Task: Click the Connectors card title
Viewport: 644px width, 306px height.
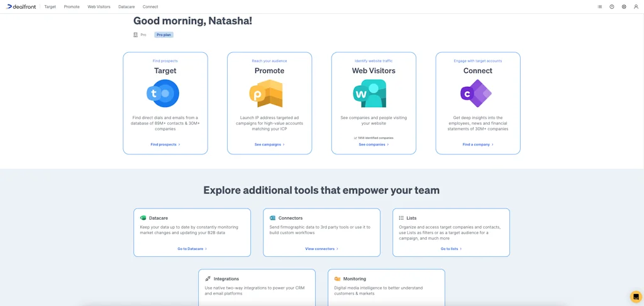Action: (291, 218)
